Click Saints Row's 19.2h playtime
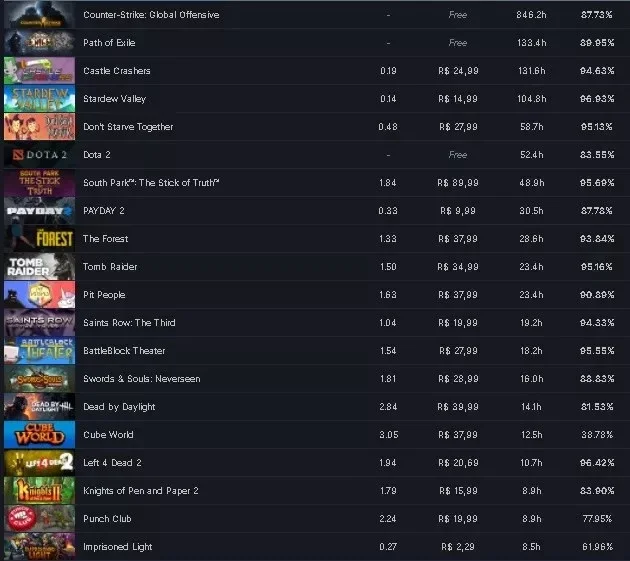Image resolution: width=630 pixels, height=561 pixels. pos(531,323)
